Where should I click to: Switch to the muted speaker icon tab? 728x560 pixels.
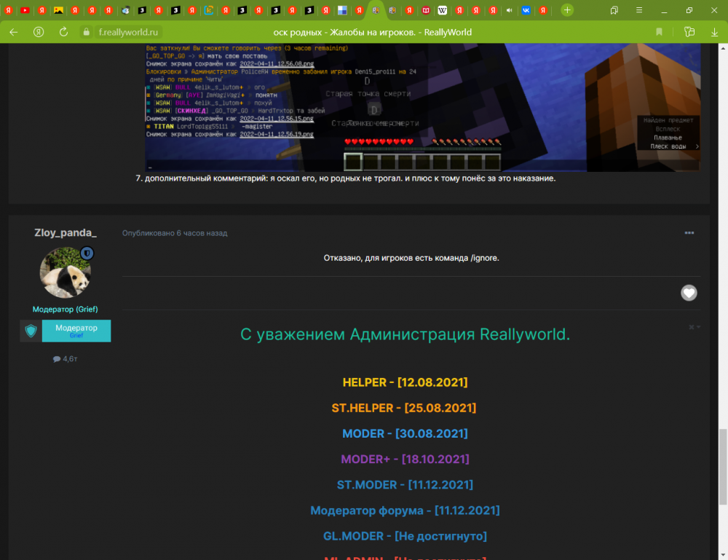pos(510,10)
